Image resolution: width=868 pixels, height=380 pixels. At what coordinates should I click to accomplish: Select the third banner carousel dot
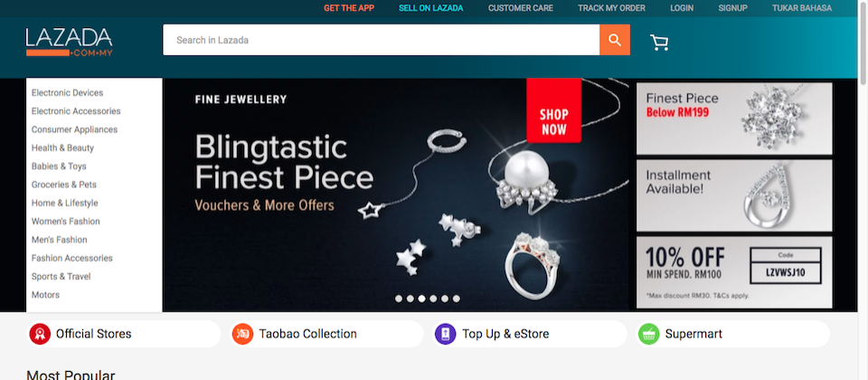click(x=422, y=299)
